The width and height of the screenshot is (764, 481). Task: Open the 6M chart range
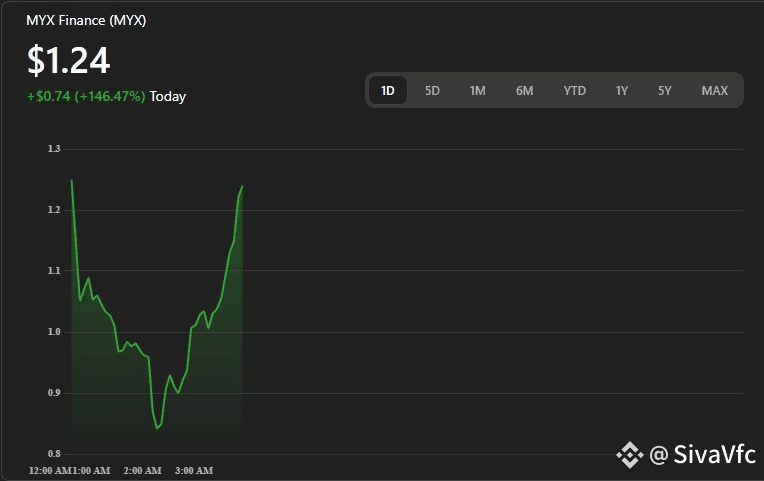coord(524,91)
